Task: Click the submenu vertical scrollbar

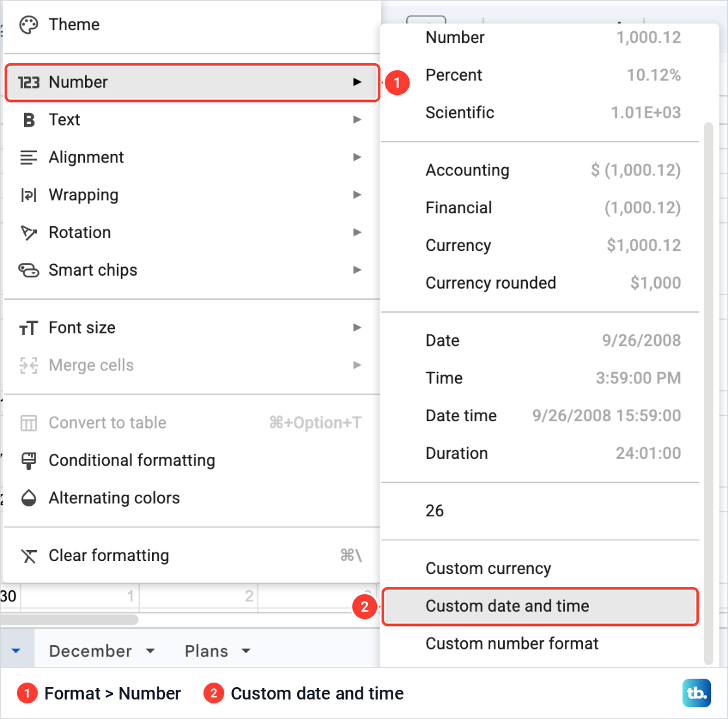Action: coord(708,394)
